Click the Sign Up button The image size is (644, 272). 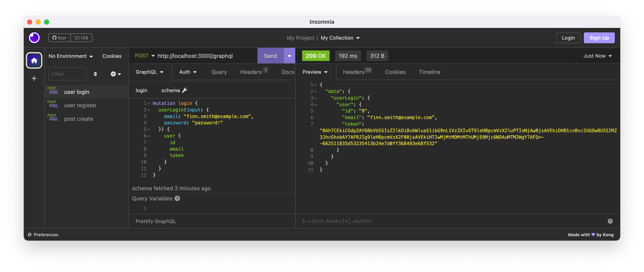(x=599, y=38)
